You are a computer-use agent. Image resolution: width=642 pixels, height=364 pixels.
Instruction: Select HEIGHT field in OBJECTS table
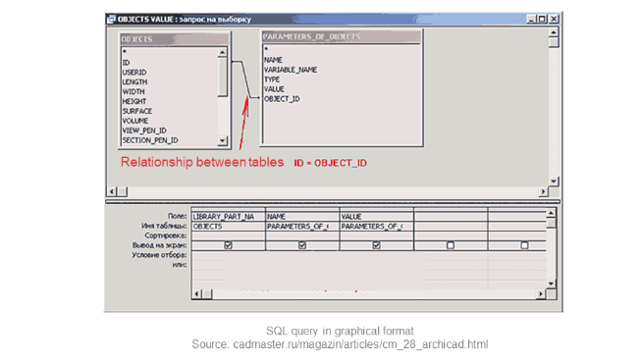(134, 101)
